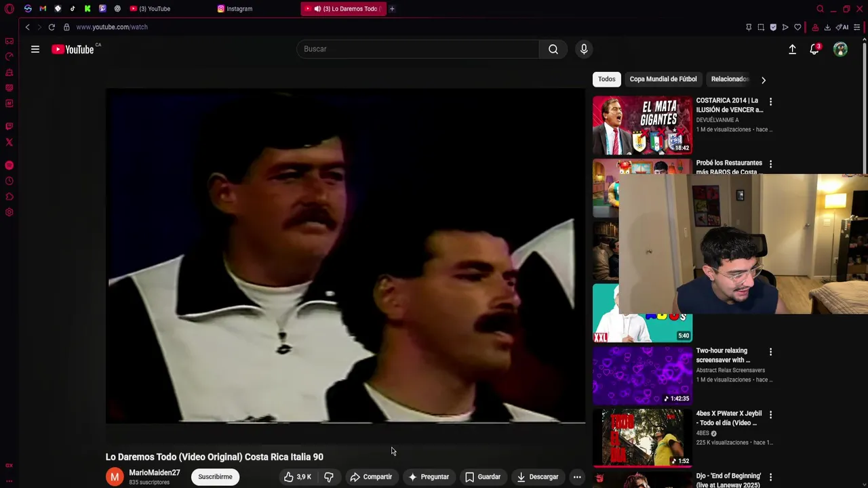Add page to bookmarks with heart icon
Image resolution: width=868 pixels, height=488 pixels.
797,27
